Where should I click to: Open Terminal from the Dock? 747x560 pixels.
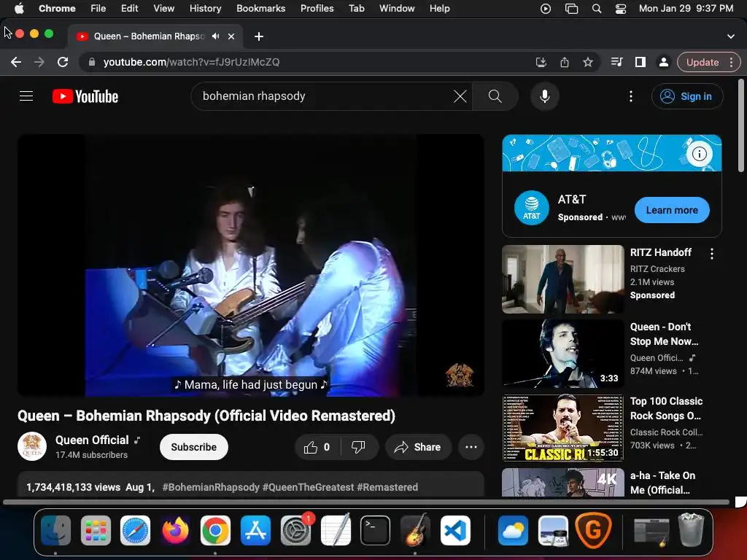coord(375,531)
